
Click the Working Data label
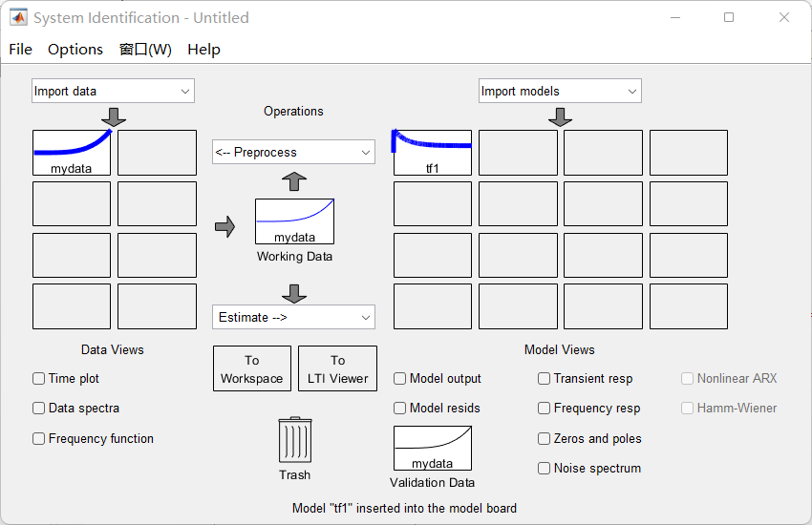click(x=294, y=257)
